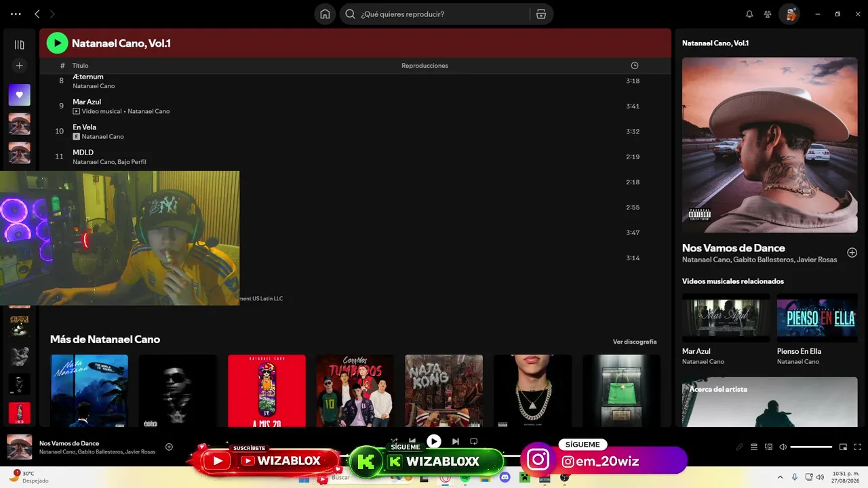The image size is (868, 488).
Task: Open the Friends activity icon
Action: (768, 14)
